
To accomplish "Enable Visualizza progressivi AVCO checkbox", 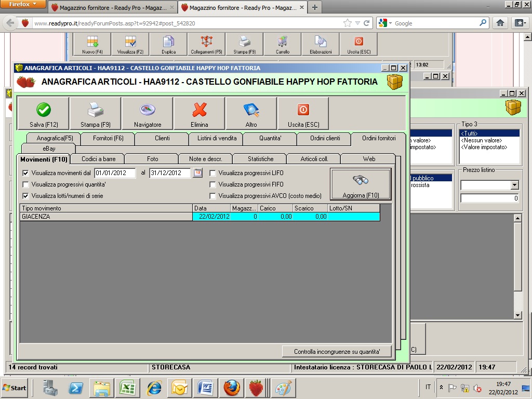I will click(212, 196).
